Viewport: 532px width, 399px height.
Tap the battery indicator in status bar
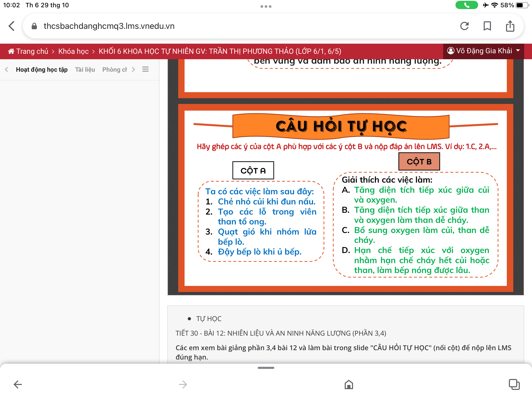[x=522, y=5]
